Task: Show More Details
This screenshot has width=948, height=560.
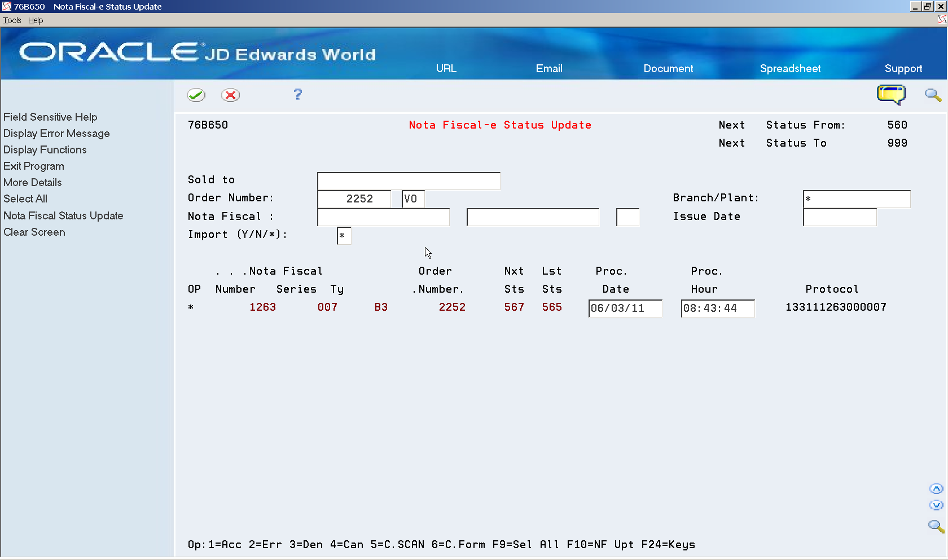Action: pos(33,182)
